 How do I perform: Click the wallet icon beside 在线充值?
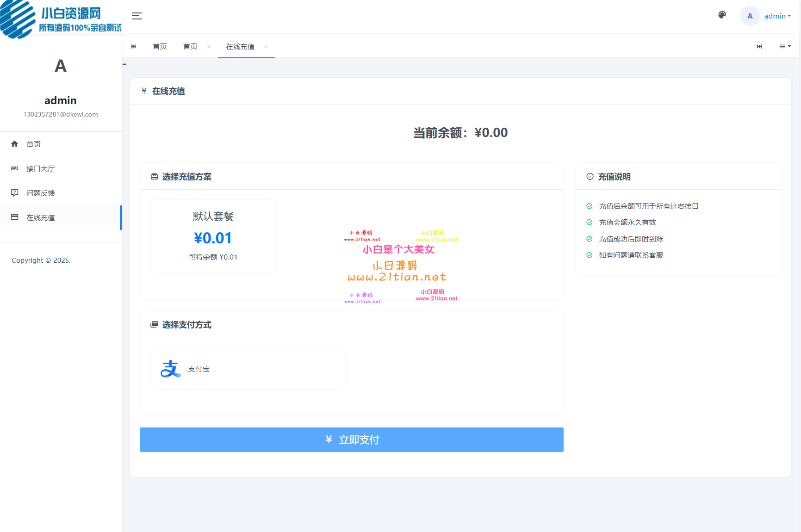coord(14,217)
